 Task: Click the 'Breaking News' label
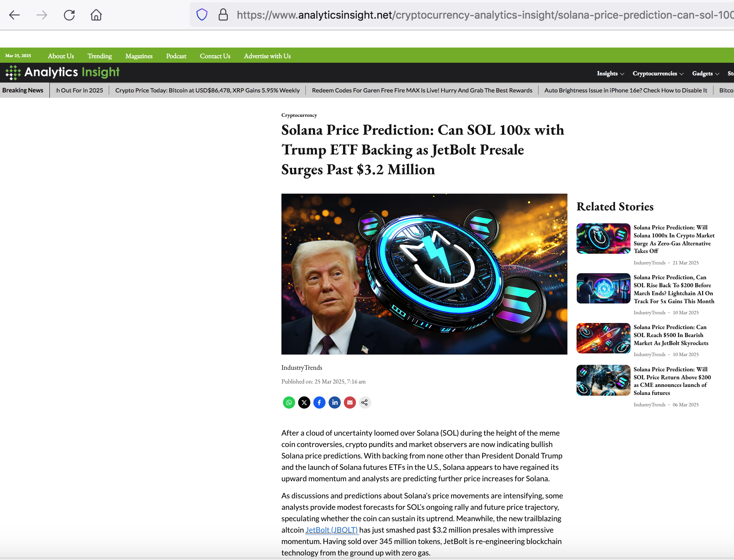23,90
